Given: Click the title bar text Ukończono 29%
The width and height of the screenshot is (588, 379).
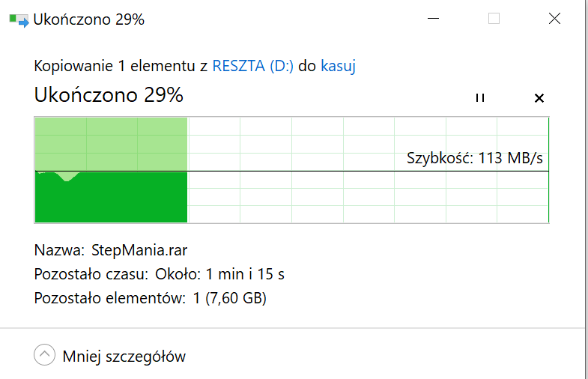Looking at the screenshot, I should 89,19.
